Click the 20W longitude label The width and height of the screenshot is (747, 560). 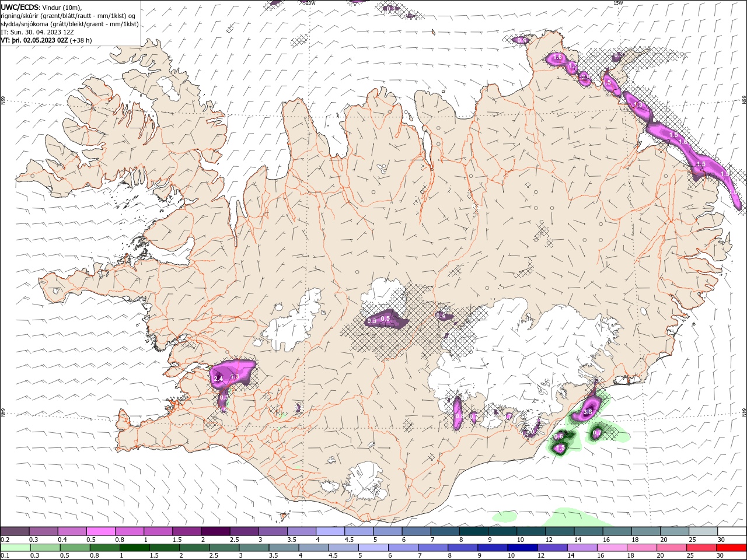click(x=310, y=3)
